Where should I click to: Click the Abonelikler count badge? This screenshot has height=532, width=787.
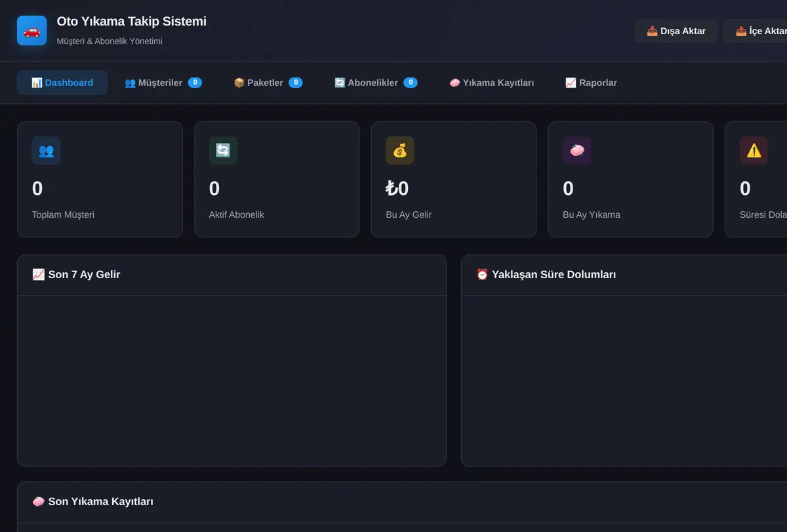[x=411, y=83]
